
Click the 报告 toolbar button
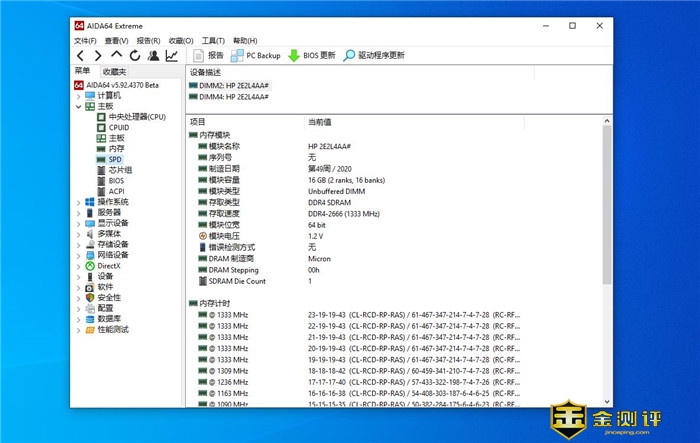click(209, 56)
